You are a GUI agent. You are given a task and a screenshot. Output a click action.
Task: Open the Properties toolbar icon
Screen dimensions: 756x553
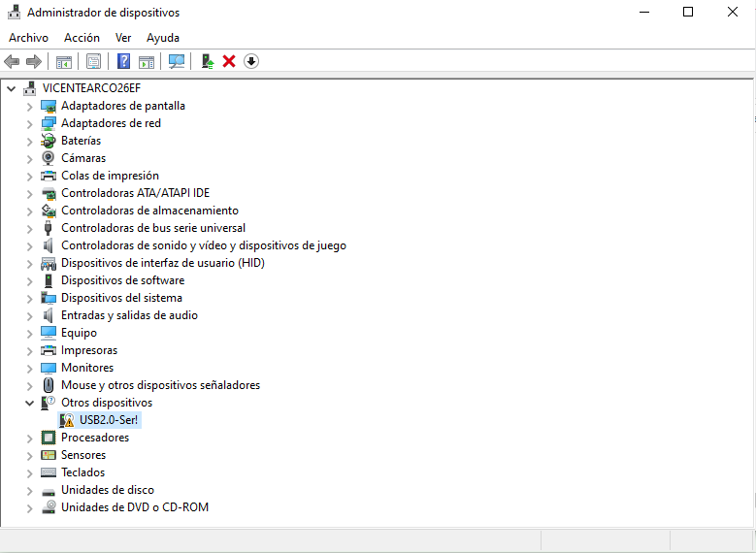(93, 61)
